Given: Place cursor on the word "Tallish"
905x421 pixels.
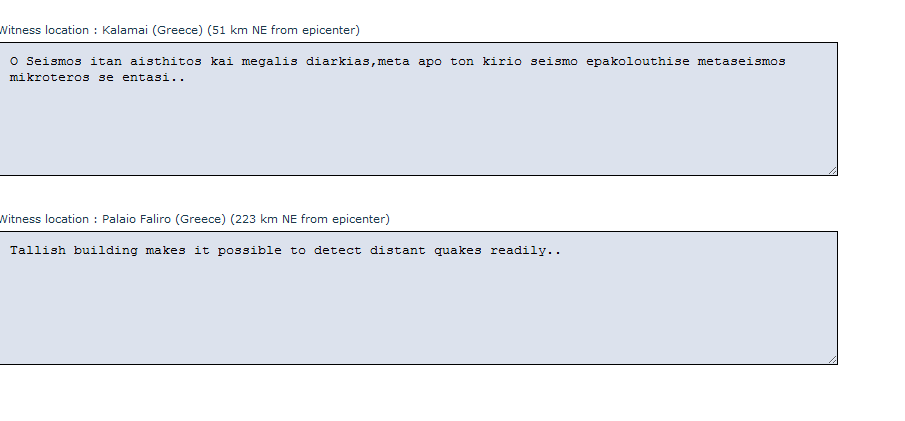Looking at the screenshot, I should point(38,251).
